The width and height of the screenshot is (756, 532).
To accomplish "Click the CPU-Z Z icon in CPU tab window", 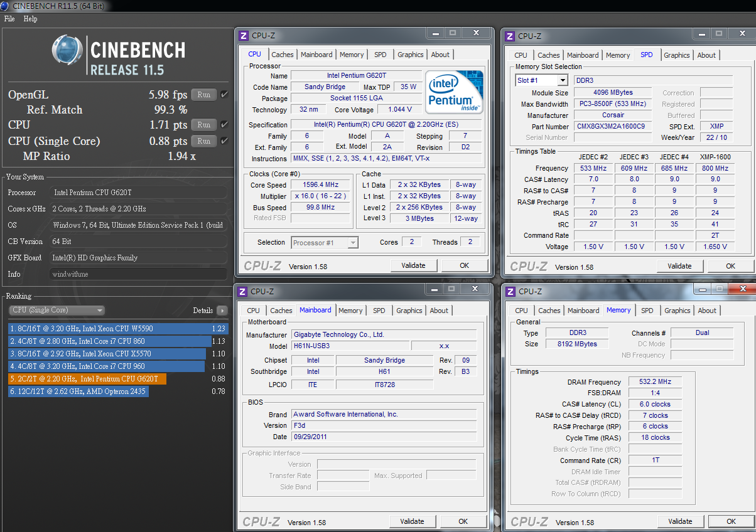I will pyautogui.click(x=243, y=36).
